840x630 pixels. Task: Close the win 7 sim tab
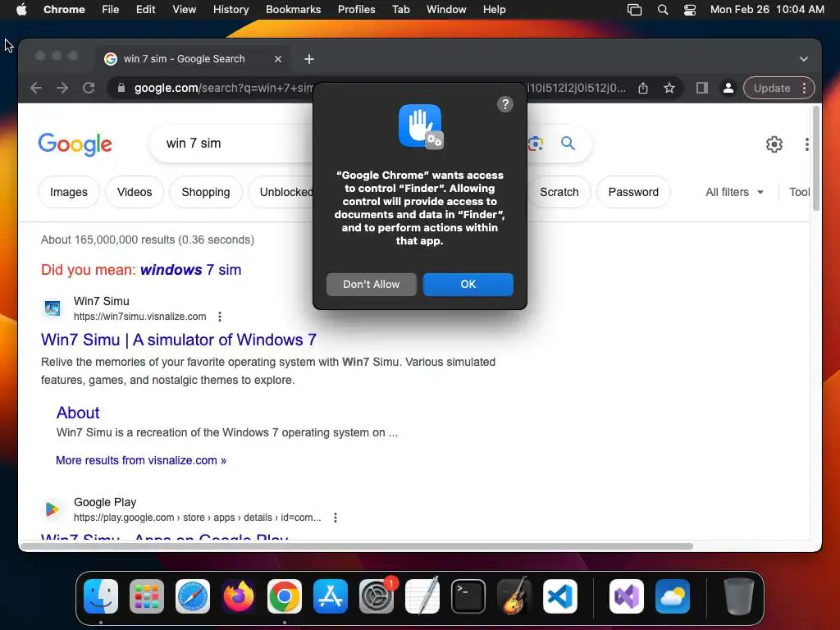pos(277,59)
